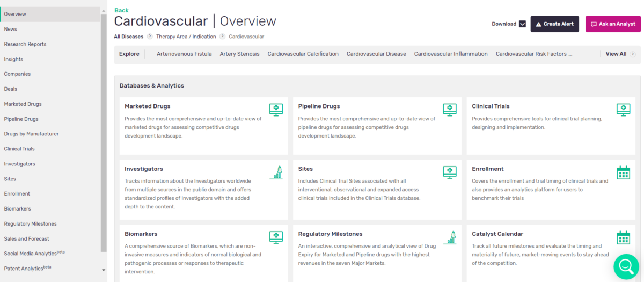Click the Clinical Trials card monitor icon

click(x=623, y=110)
